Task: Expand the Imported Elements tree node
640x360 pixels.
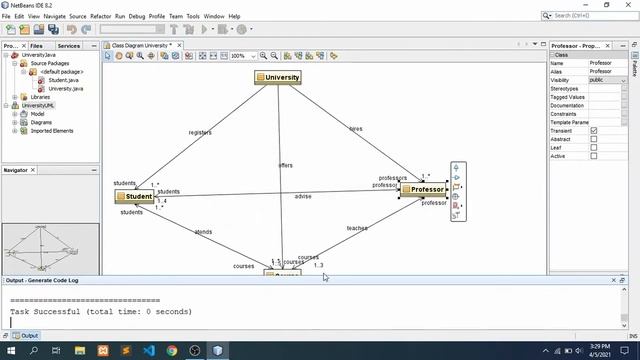Action: (15, 131)
